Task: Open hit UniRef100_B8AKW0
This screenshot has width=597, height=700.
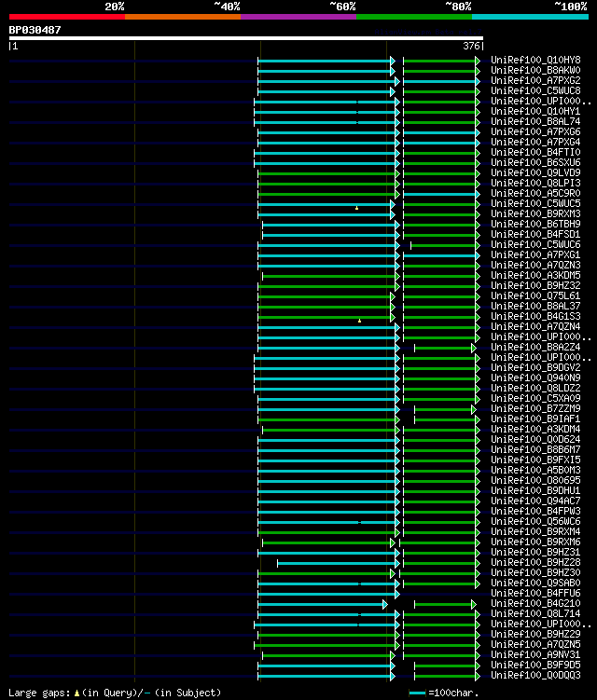Action: 535,70
